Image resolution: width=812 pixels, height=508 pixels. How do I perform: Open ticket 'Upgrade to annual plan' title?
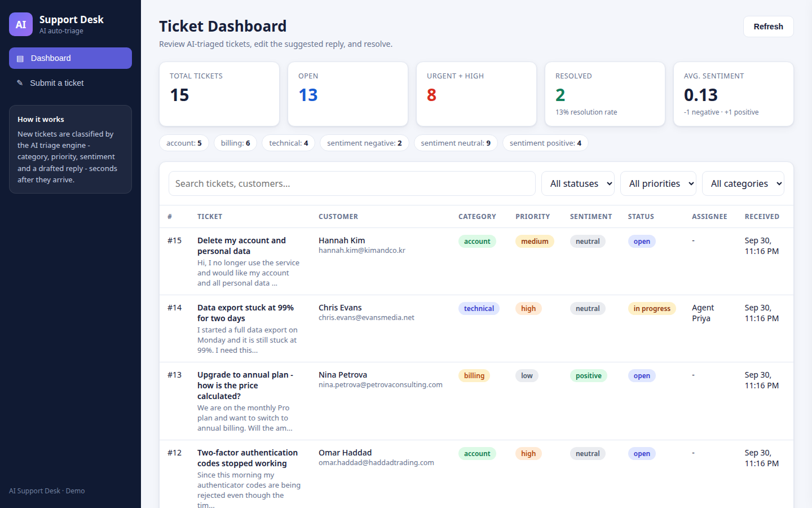point(245,386)
